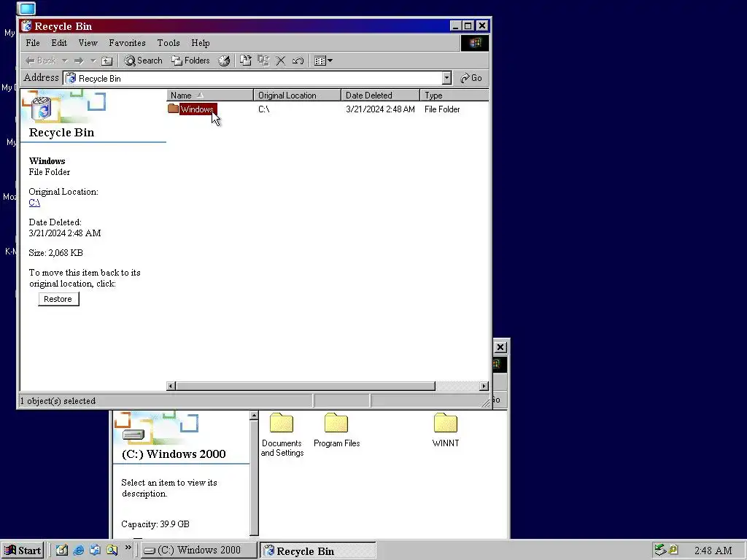Screen dimensions: 747x560
Task: Launch Internet Explorer from quick launch
Action: 79,550
